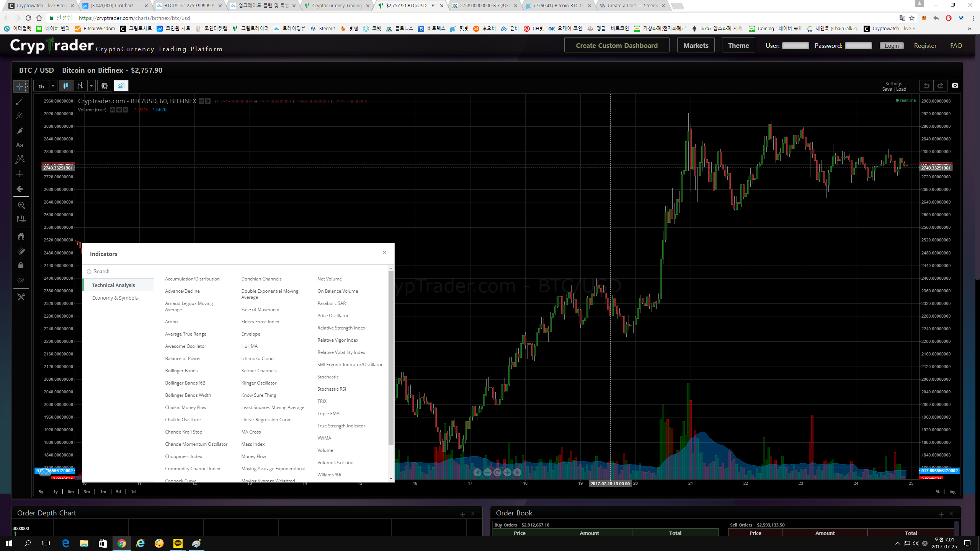980x551 pixels.
Task: Expand the time interval dropdown arrow
Action: tap(53, 86)
